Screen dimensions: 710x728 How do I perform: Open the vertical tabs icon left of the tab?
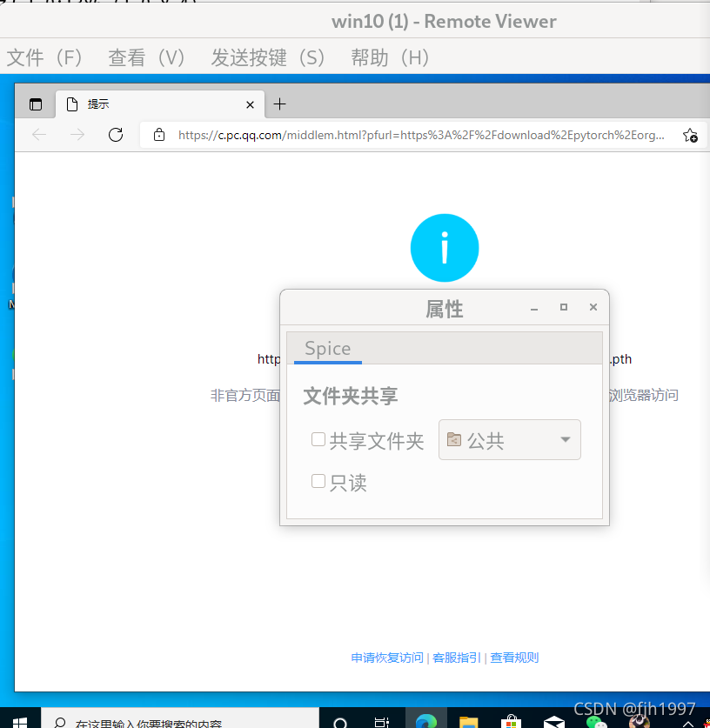[36, 104]
